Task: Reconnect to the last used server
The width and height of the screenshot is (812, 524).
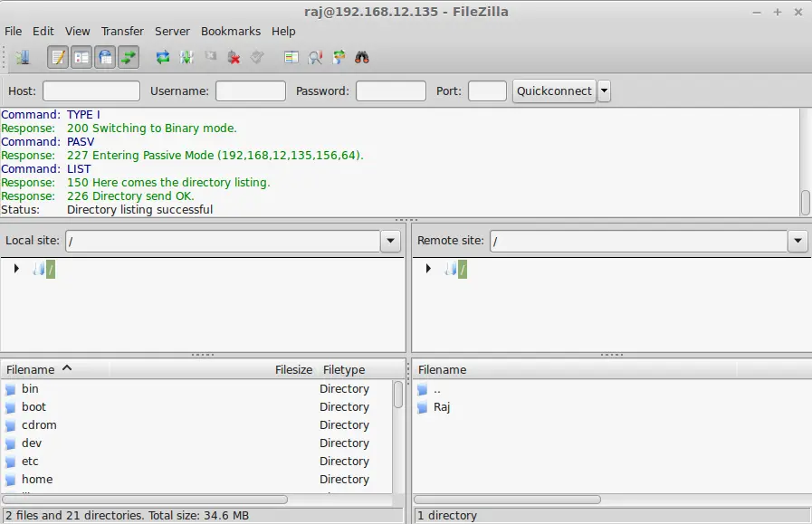Action: [x=257, y=57]
